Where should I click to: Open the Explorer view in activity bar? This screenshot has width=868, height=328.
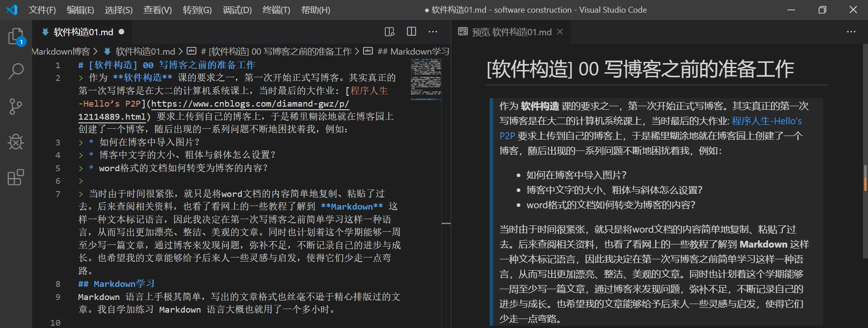[x=16, y=36]
